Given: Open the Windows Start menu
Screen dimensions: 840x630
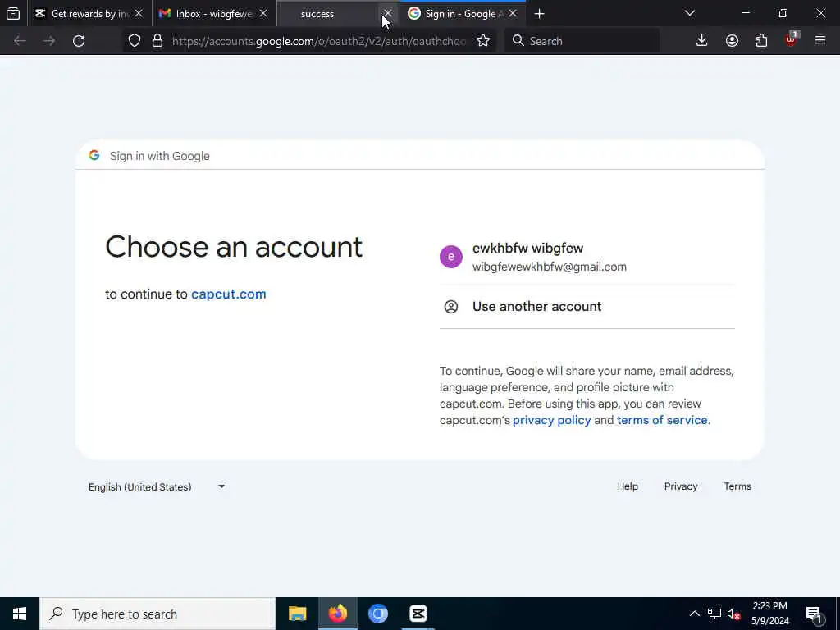Looking at the screenshot, I should pyautogui.click(x=20, y=614).
